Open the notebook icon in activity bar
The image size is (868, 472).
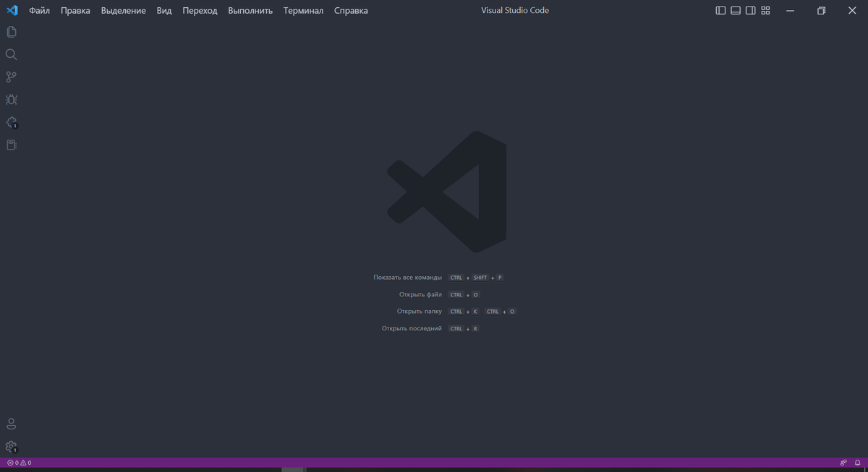12,145
